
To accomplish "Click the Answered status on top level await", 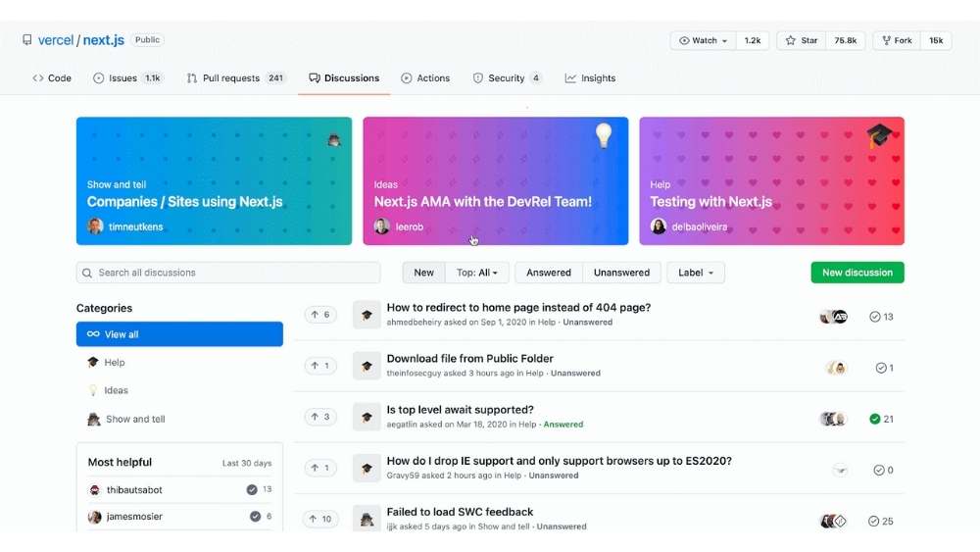I will [x=563, y=424].
